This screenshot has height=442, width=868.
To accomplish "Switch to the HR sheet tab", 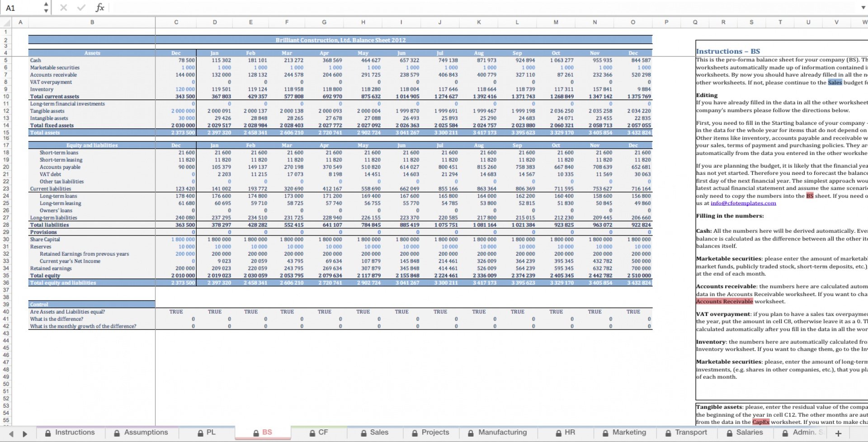I will (566, 433).
